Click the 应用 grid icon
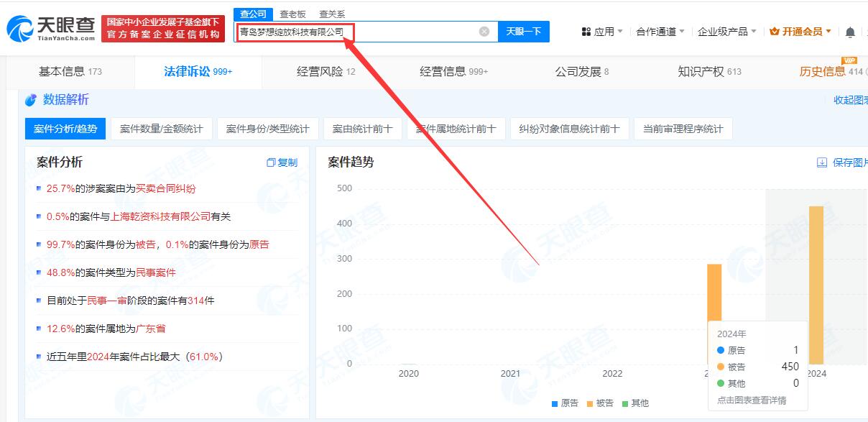868x422 pixels. tap(586, 32)
